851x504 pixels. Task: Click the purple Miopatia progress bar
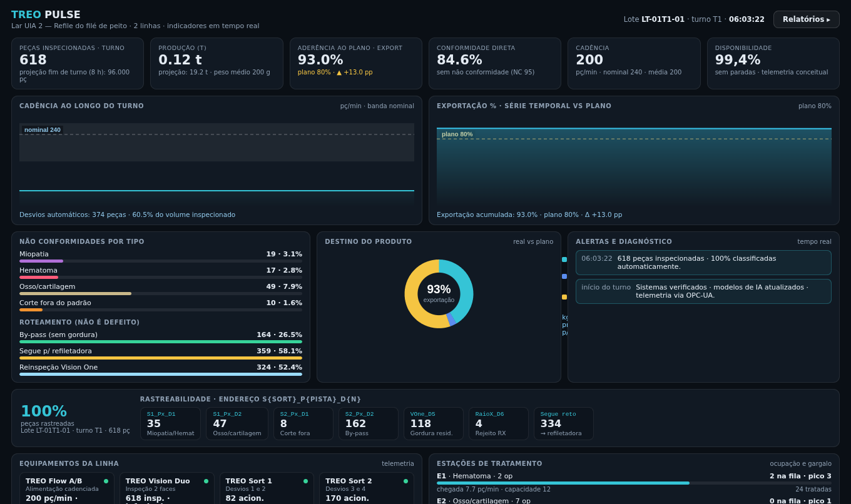41,261
